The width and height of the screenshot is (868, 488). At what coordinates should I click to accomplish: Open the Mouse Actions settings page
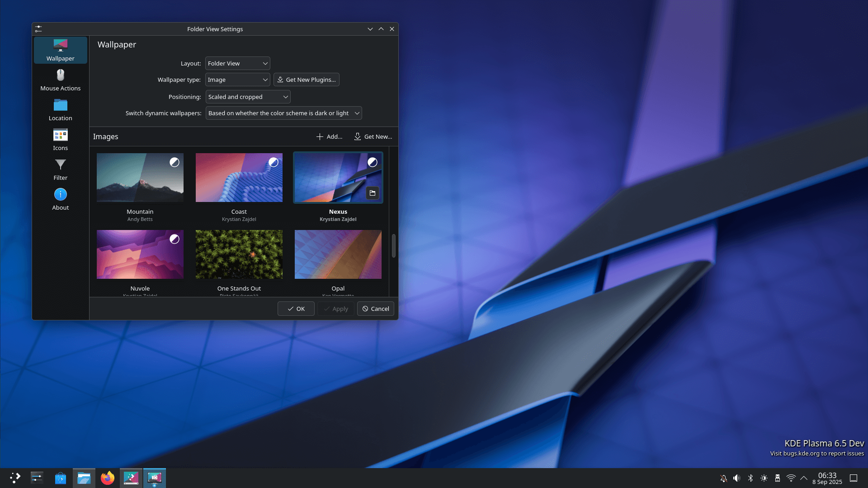pos(60,80)
